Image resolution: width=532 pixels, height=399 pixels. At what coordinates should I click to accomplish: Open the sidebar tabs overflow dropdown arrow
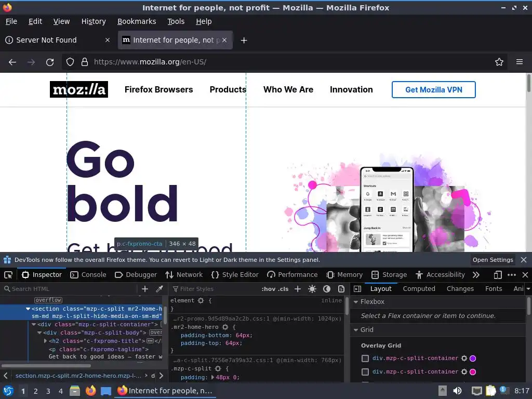pyautogui.click(x=528, y=289)
